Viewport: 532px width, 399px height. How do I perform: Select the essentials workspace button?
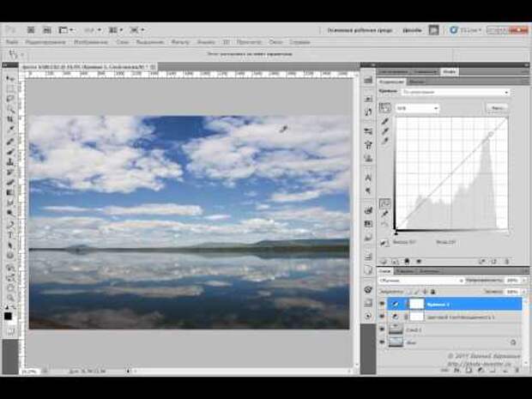(x=360, y=30)
